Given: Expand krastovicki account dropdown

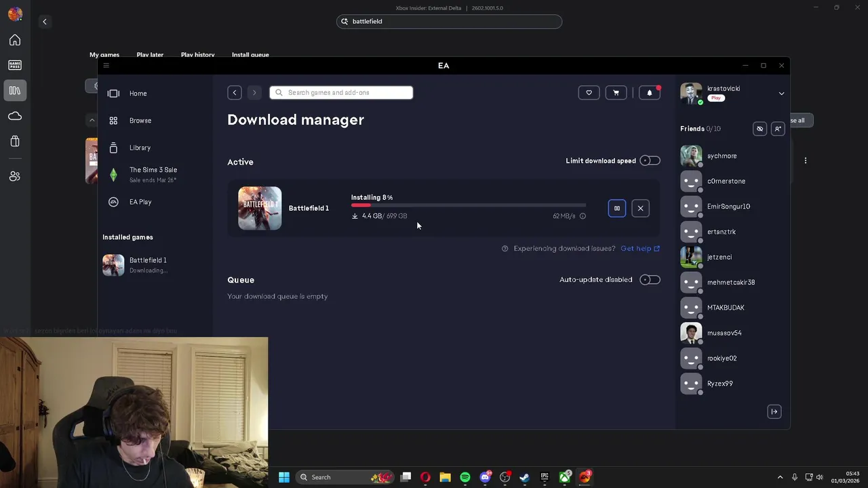Looking at the screenshot, I should click(x=781, y=94).
